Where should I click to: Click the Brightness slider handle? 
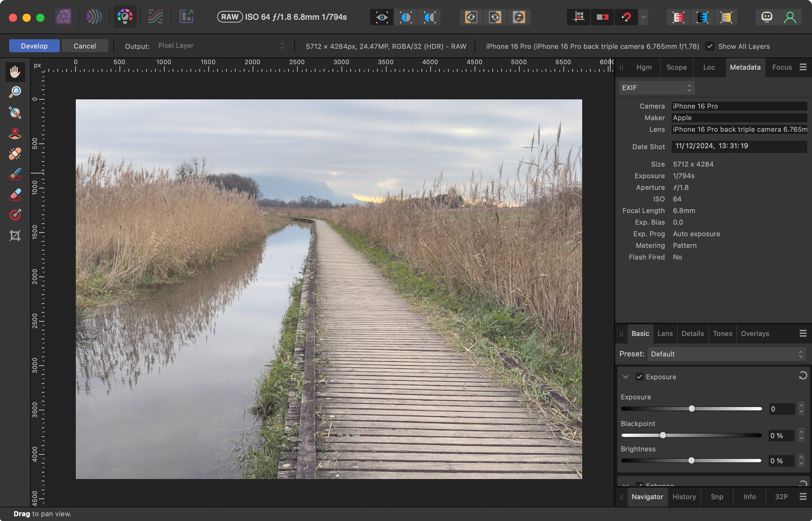691,461
